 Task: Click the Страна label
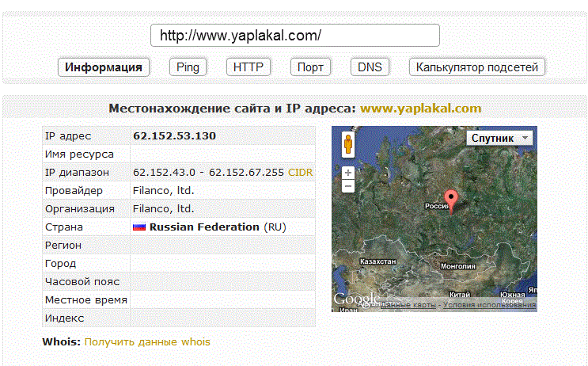(64, 227)
